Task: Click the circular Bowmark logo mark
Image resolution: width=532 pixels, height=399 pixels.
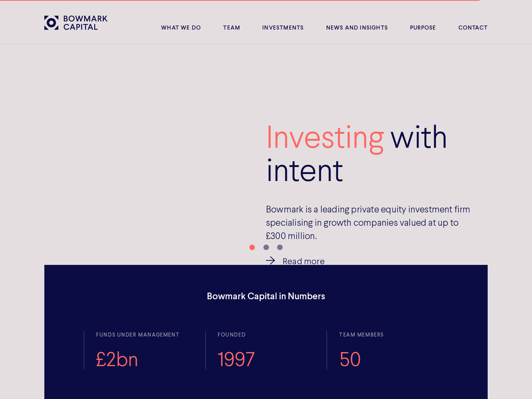Action: (51, 23)
